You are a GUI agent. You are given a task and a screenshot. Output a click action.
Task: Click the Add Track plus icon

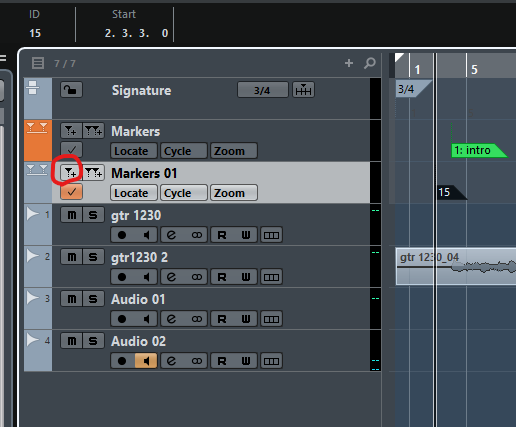point(349,63)
